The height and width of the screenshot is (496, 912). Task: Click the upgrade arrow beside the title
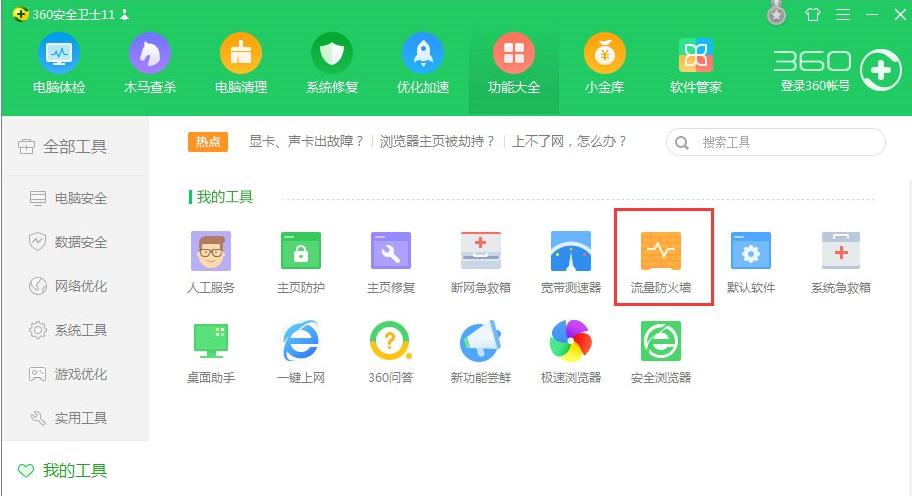click(x=124, y=15)
